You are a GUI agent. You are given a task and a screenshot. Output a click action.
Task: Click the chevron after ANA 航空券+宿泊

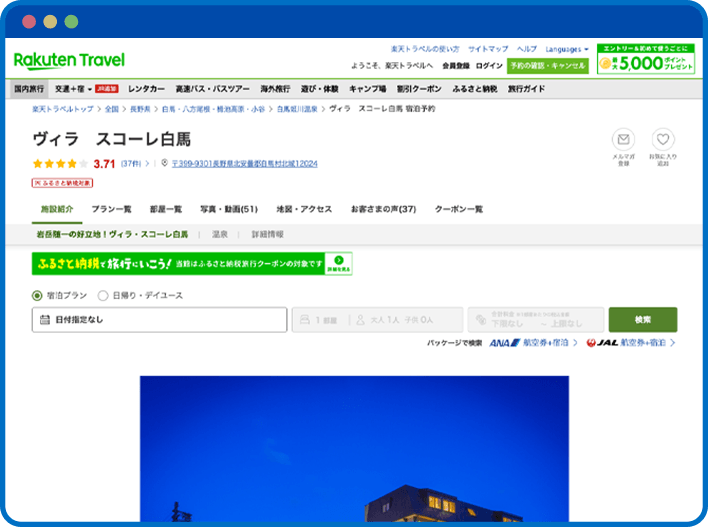pos(575,343)
